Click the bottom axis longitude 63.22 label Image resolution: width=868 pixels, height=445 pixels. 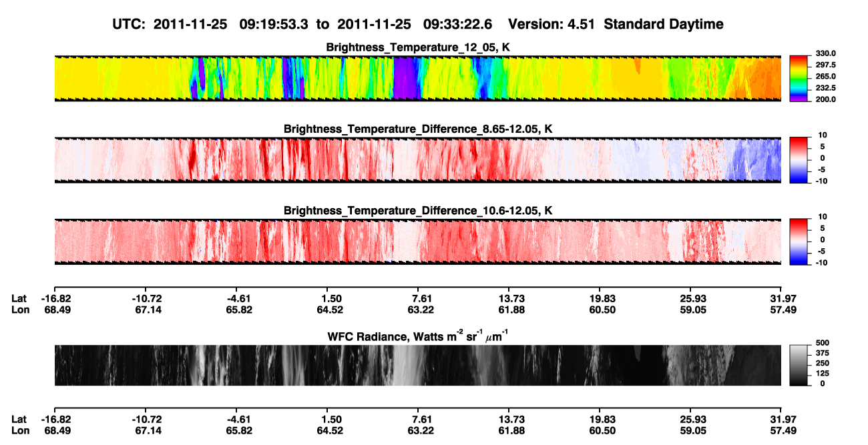point(421,430)
